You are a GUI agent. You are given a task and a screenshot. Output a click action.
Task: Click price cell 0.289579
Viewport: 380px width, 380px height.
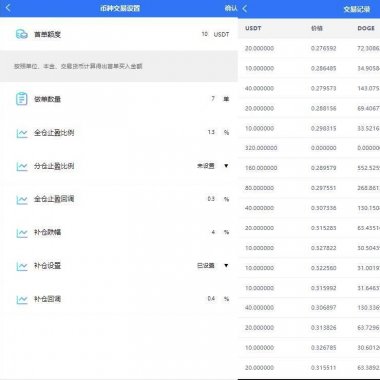[323, 168]
